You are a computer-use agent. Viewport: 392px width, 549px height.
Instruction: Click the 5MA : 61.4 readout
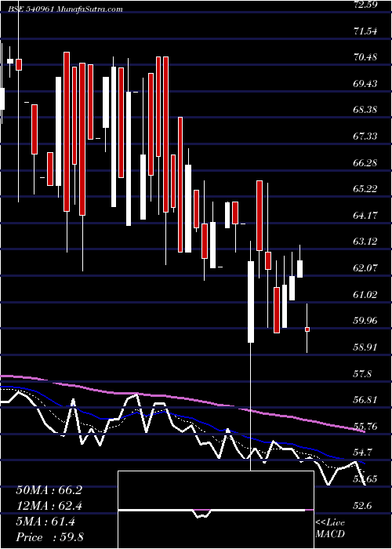(45, 522)
